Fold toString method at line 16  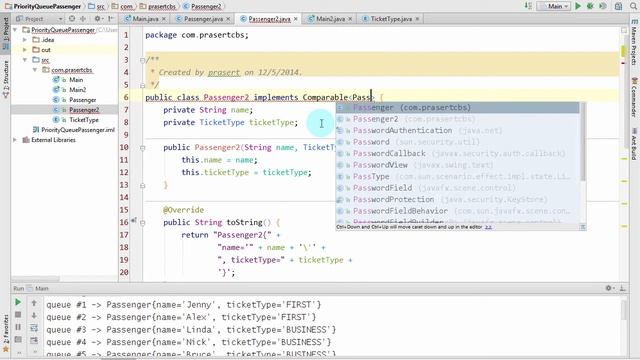142,223
